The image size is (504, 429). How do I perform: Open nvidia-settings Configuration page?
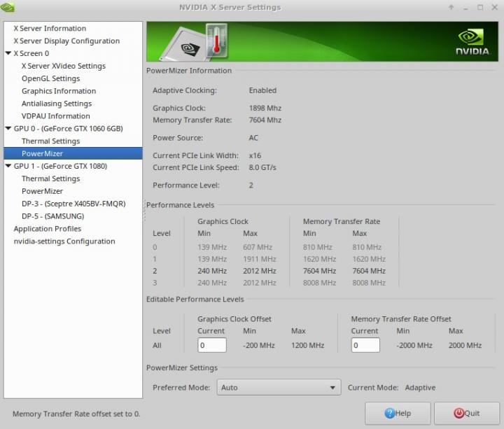[x=64, y=241]
